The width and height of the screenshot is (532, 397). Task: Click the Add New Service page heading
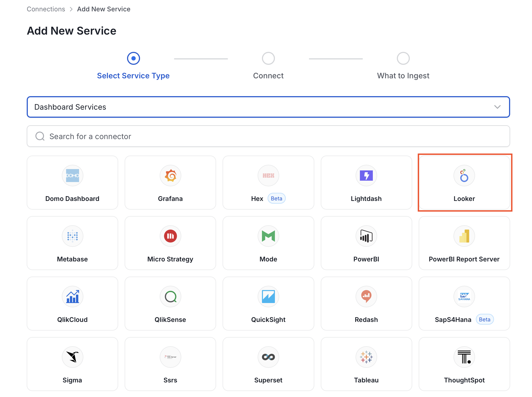pos(71,31)
